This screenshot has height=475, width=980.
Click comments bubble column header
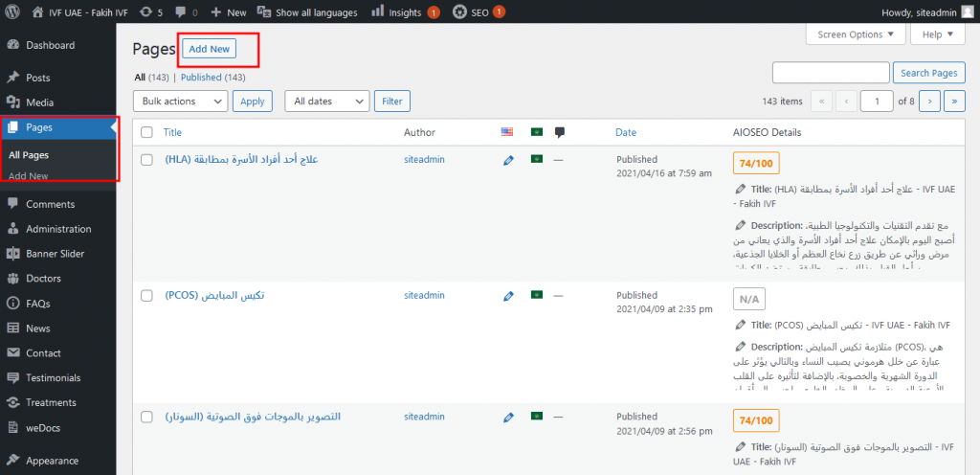tap(560, 132)
